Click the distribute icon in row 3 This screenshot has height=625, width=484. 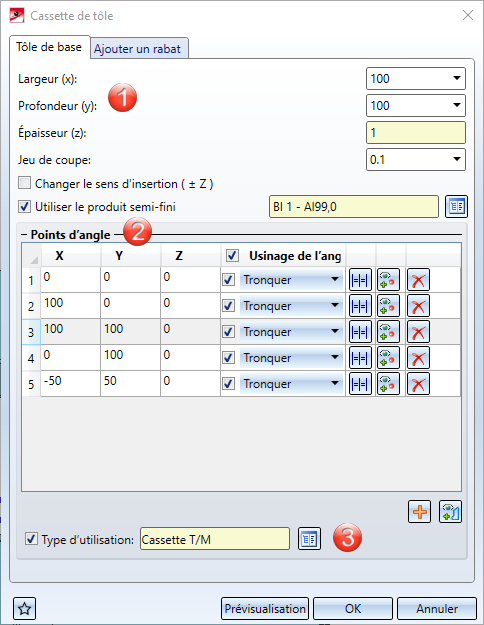pyautogui.click(x=360, y=332)
